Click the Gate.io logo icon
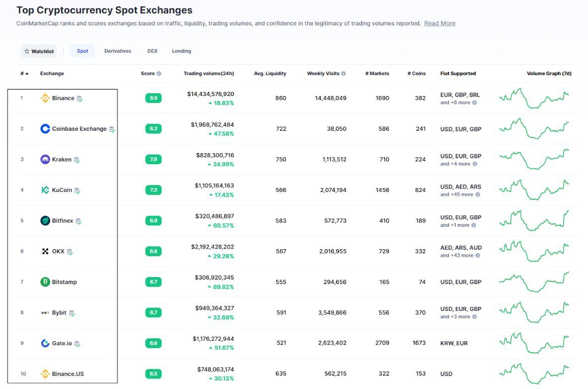The height and width of the screenshot is (389, 588). [x=45, y=343]
